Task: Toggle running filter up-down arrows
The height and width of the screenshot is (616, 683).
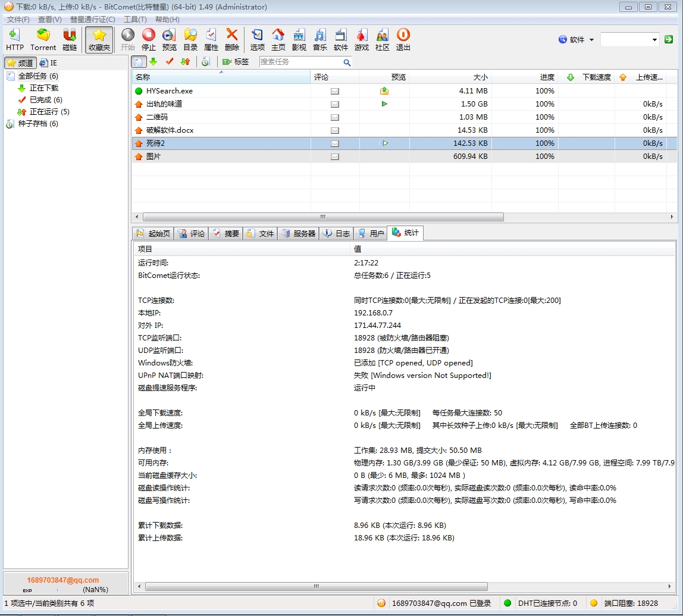Action: click(185, 62)
